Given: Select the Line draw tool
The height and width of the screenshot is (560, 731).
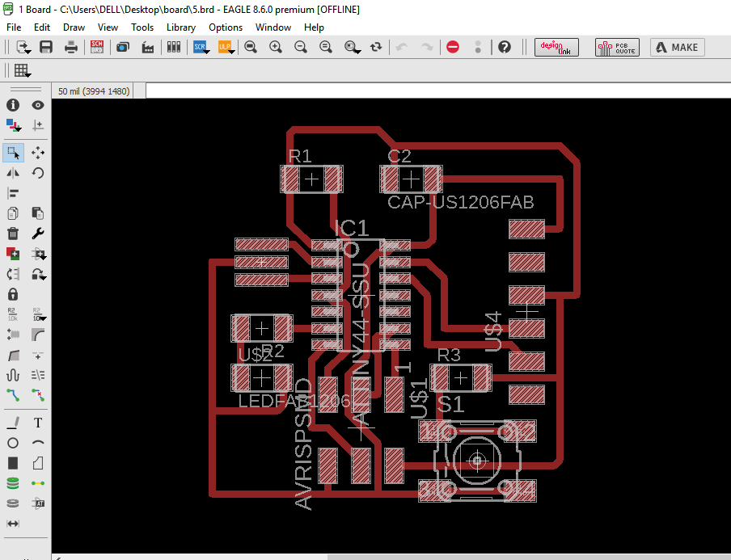Looking at the screenshot, I should pos(13,423).
